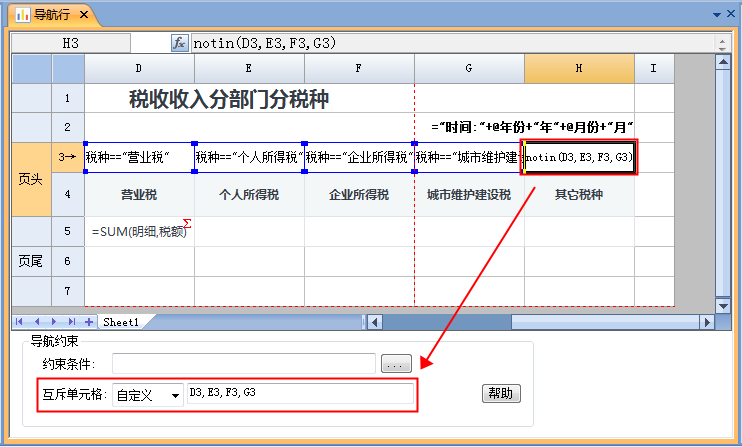
Task: Click previous sheet navigation arrow
Action: coord(39,322)
